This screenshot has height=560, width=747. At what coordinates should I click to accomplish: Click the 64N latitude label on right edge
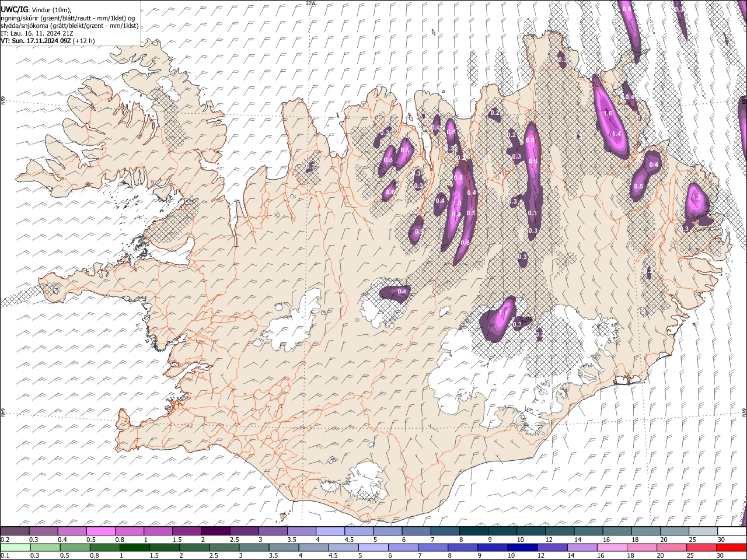(x=745, y=412)
